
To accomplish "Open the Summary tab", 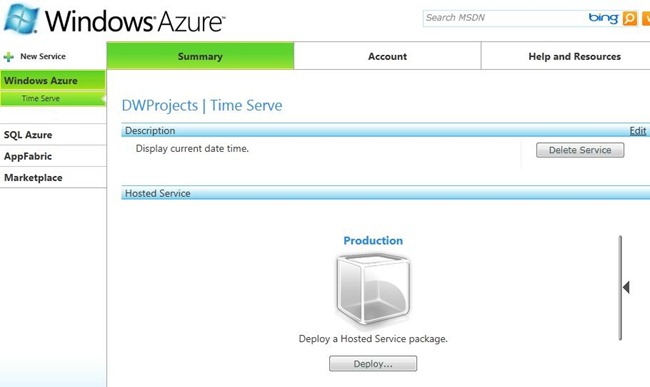I will tap(200, 56).
